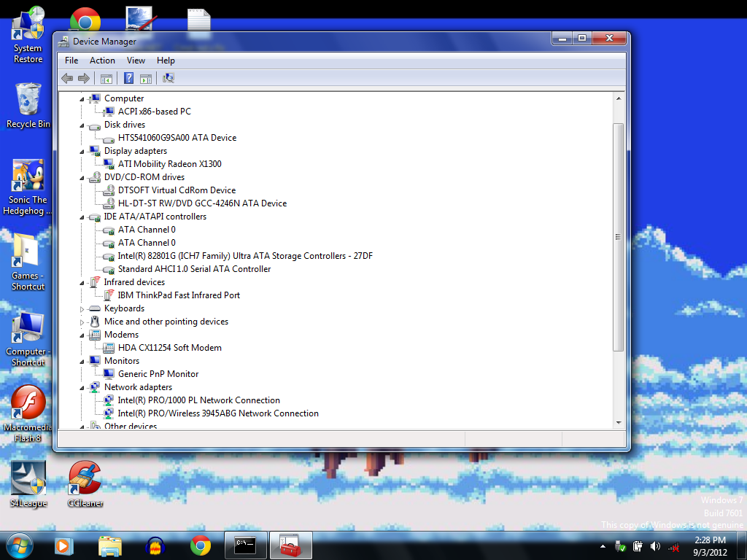The height and width of the screenshot is (560, 747).
Task: Expand the Keyboards category
Action: tap(82, 308)
